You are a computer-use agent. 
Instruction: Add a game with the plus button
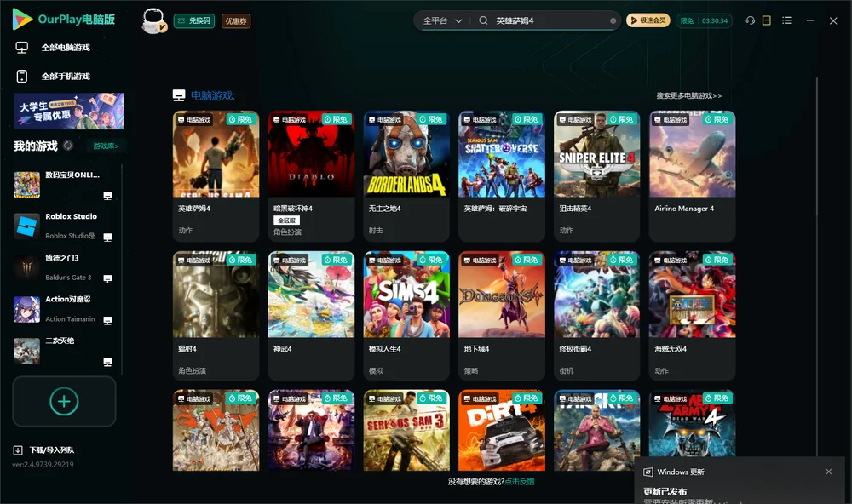pyautogui.click(x=64, y=401)
